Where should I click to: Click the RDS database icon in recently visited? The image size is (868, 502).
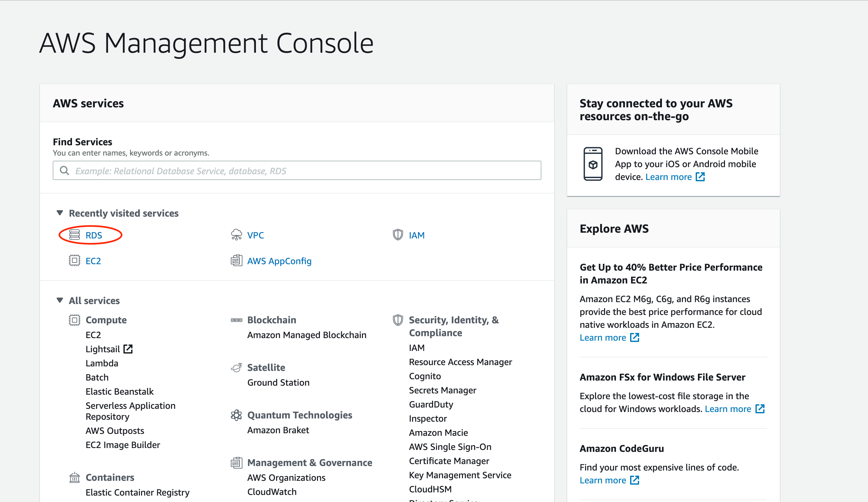click(x=74, y=235)
